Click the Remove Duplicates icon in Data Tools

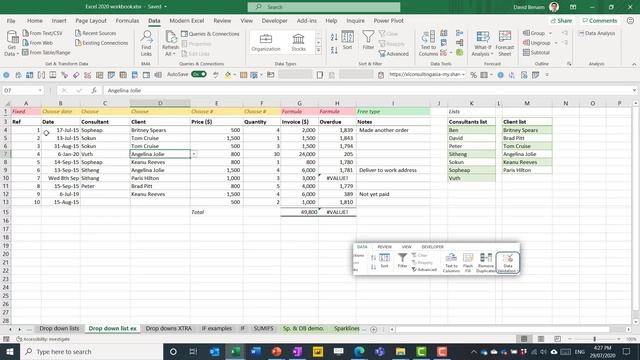coord(444,43)
